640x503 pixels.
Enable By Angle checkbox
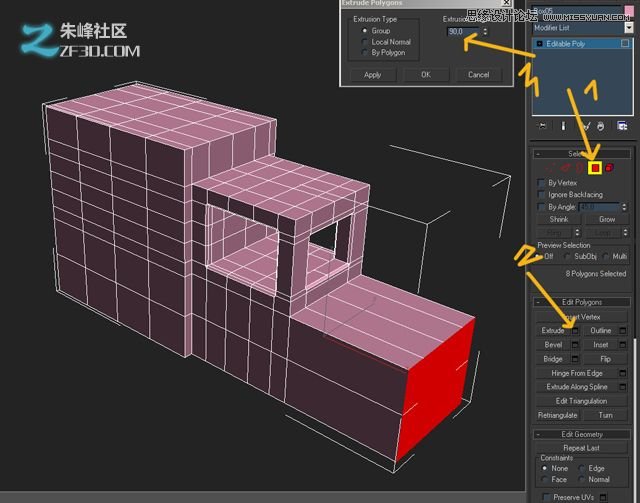coord(541,207)
